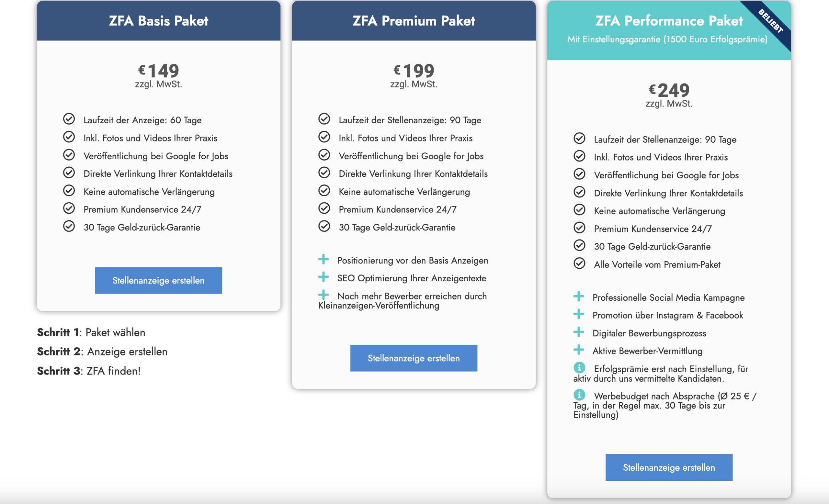Click check icon for Basis Laufzeit 60 Tage
This screenshot has height=504, width=829.
click(x=69, y=119)
